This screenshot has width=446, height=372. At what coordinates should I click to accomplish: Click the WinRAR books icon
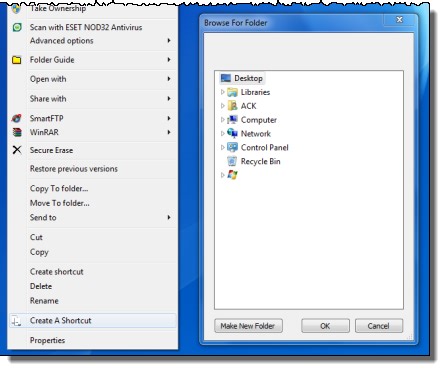[x=17, y=132]
